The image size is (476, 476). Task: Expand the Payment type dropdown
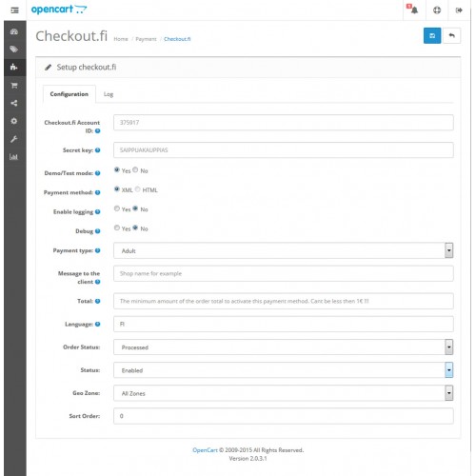(x=284, y=250)
